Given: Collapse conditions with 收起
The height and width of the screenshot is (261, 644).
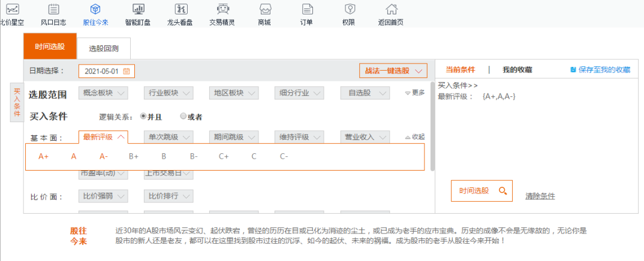Looking at the screenshot, I should 415,137.
